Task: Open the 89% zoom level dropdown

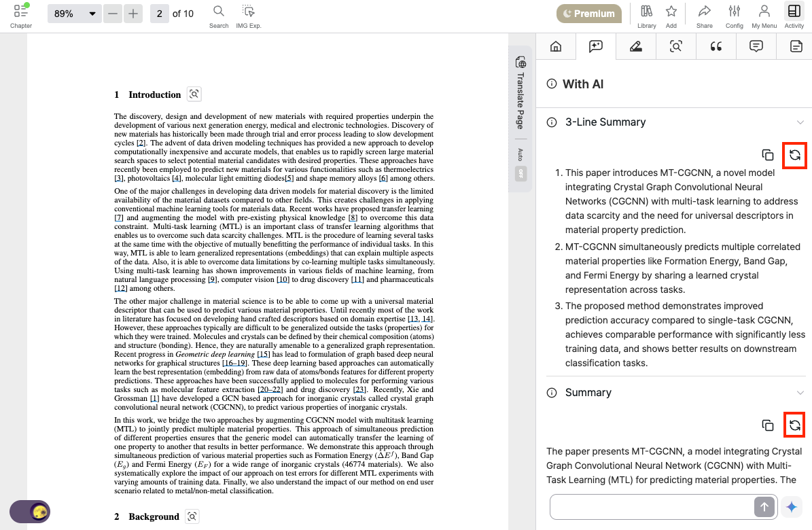Action: coord(73,14)
